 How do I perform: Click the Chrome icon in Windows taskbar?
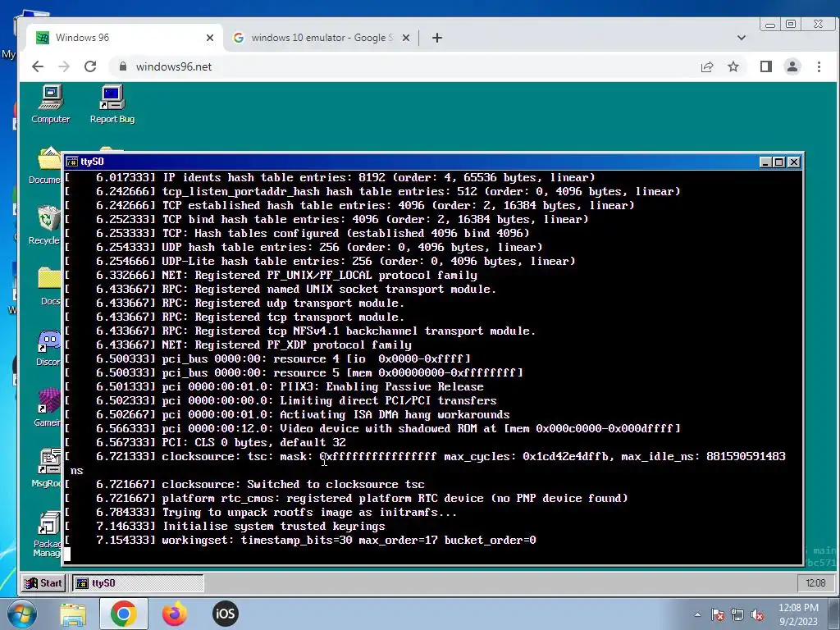(x=124, y=614)
